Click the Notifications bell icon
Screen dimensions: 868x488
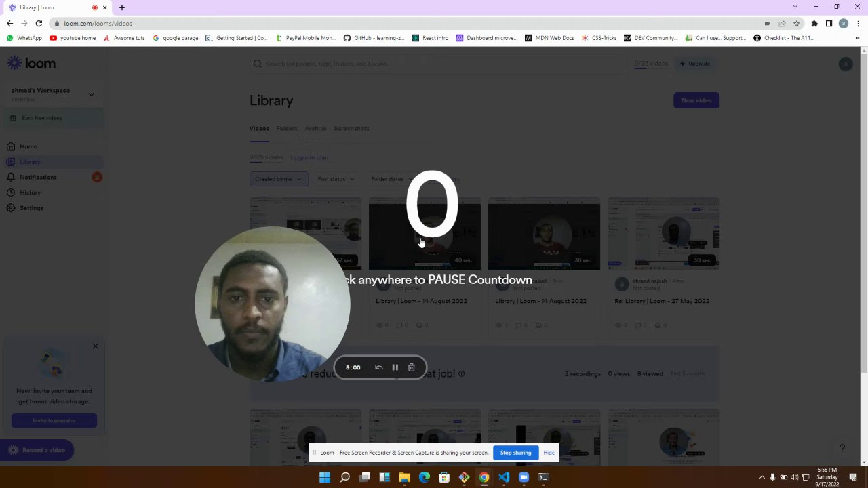(11, 177)
